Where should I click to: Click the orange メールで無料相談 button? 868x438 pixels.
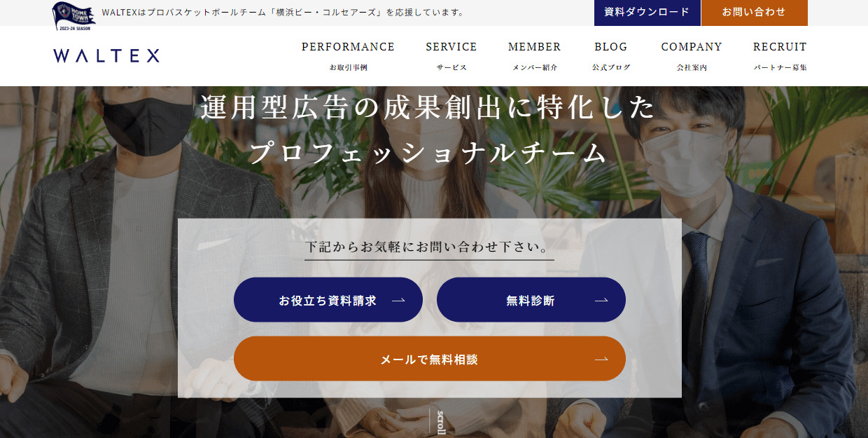430,359
